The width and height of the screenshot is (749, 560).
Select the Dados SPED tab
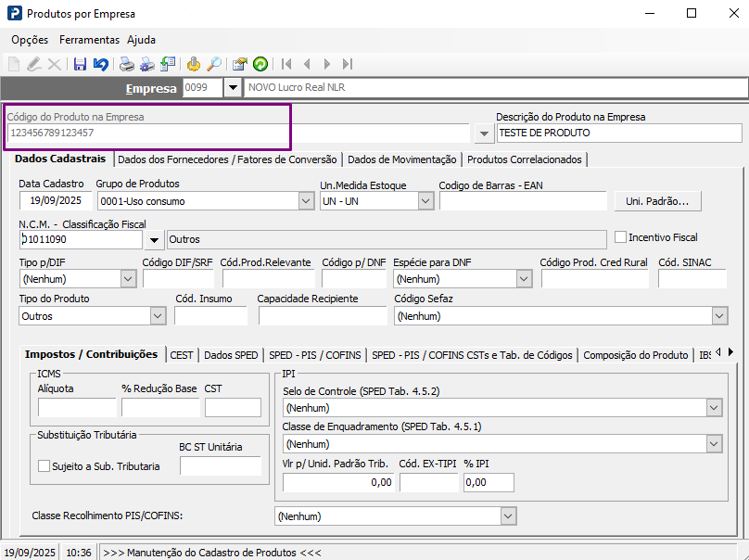tap(231, 355)
